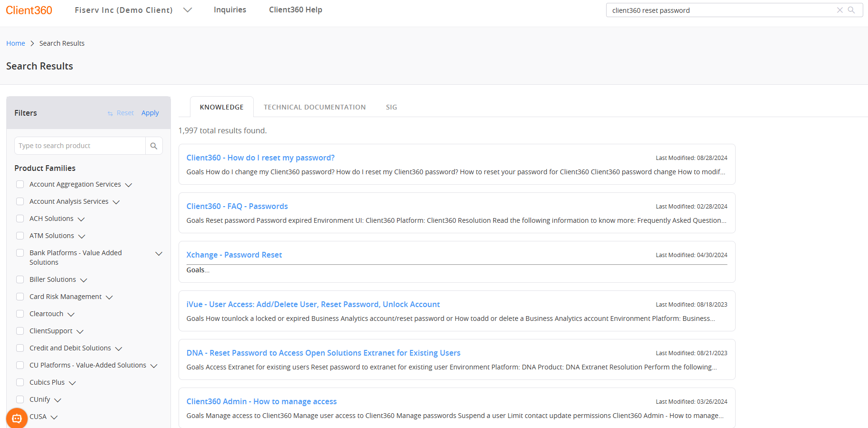Click 'Last Modified: 08/21/2023' date text
Viewport: 868px width, 428px height.
pyautogui.click(x=691, y=353)
